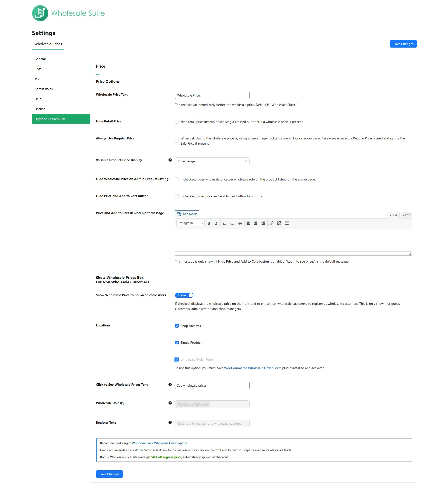Open the Help section
The width and height of the screenshot is (448, 485).
point(61,99)
